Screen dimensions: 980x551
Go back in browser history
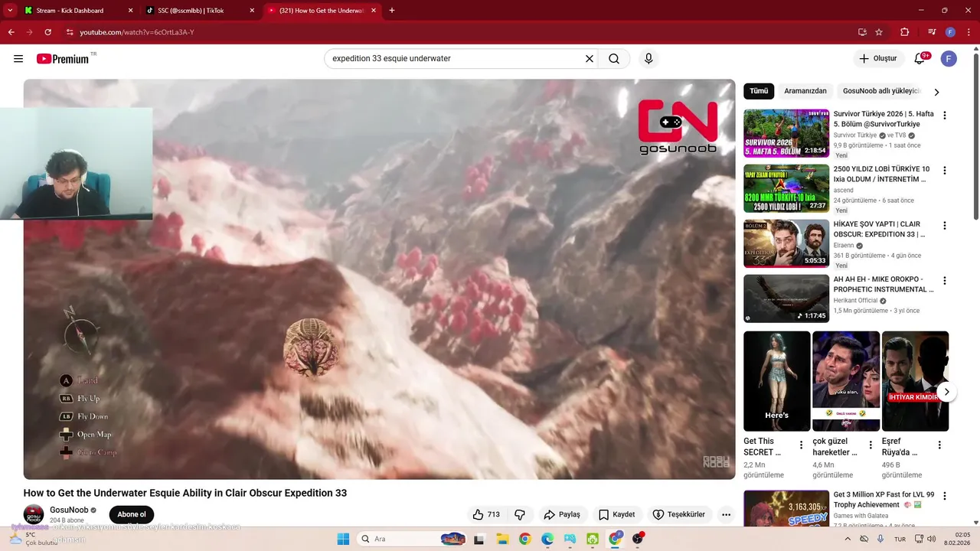coord(11,32)
